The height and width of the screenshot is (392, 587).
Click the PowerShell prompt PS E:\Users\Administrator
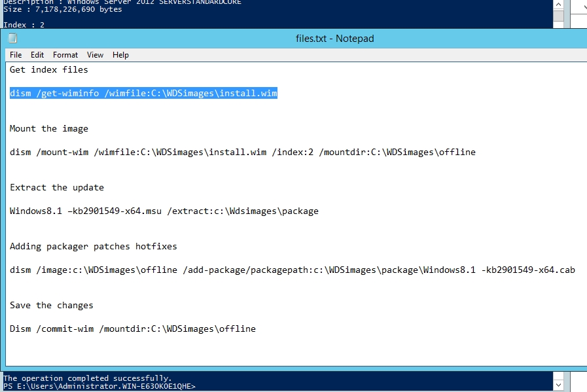[99, 386]
